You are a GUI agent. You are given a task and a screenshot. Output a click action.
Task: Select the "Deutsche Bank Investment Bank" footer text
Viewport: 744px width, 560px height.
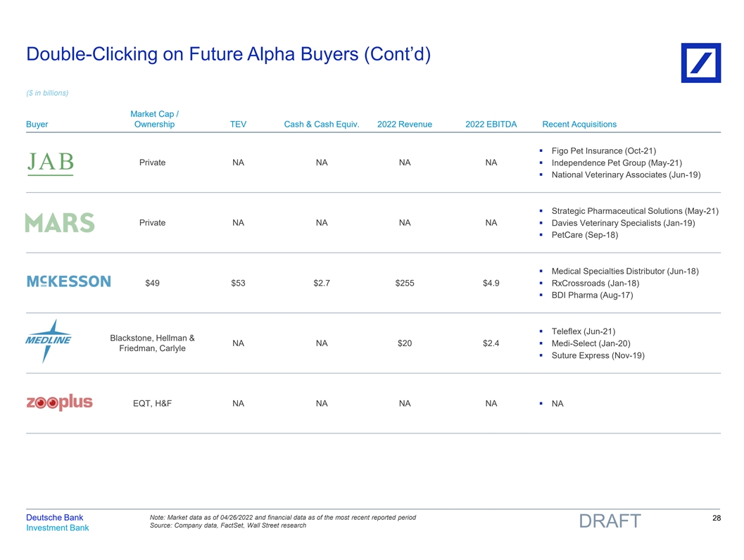tap(57, 523)
